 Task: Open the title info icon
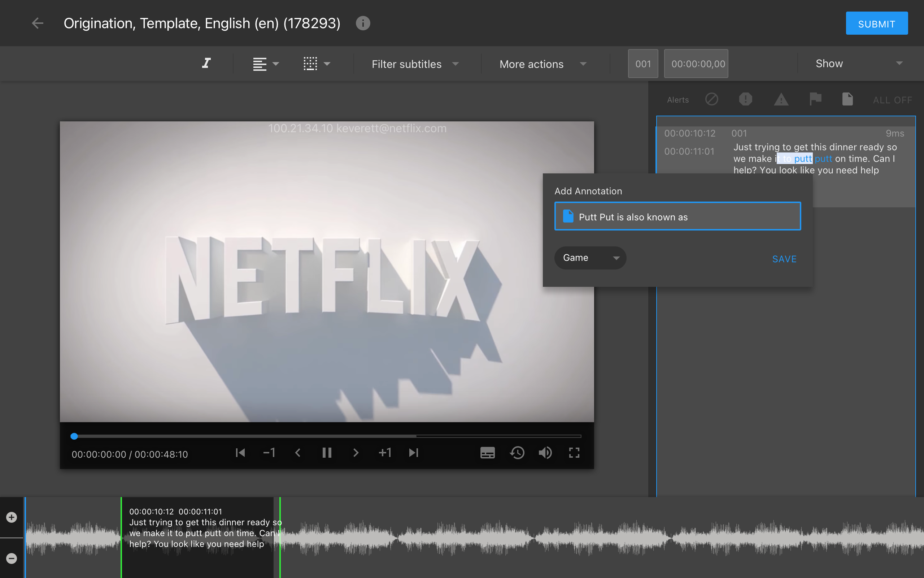(363, 23)
